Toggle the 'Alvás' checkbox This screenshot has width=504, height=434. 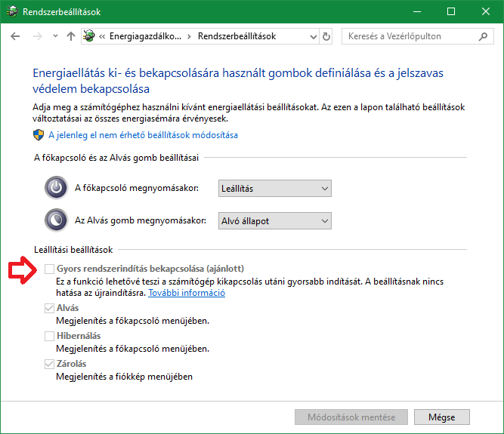(49, 308)
